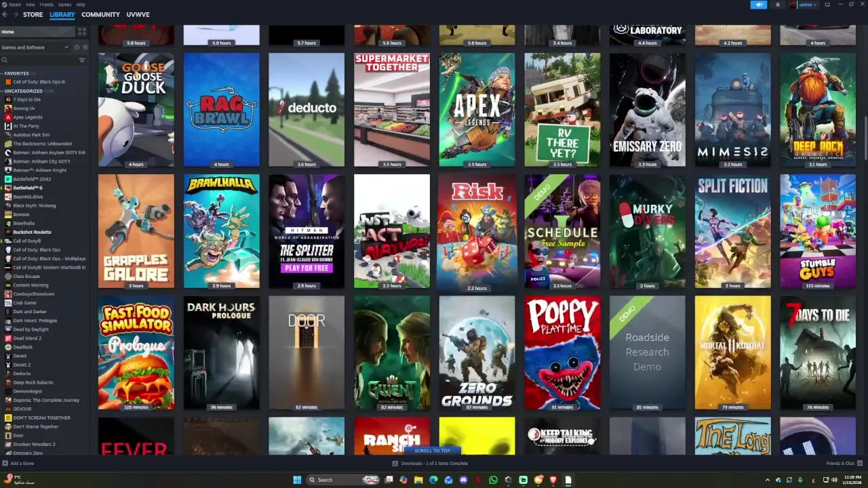868x488 pixels.
Task: Open the announcements megaphone button
Action: [758, 5]
